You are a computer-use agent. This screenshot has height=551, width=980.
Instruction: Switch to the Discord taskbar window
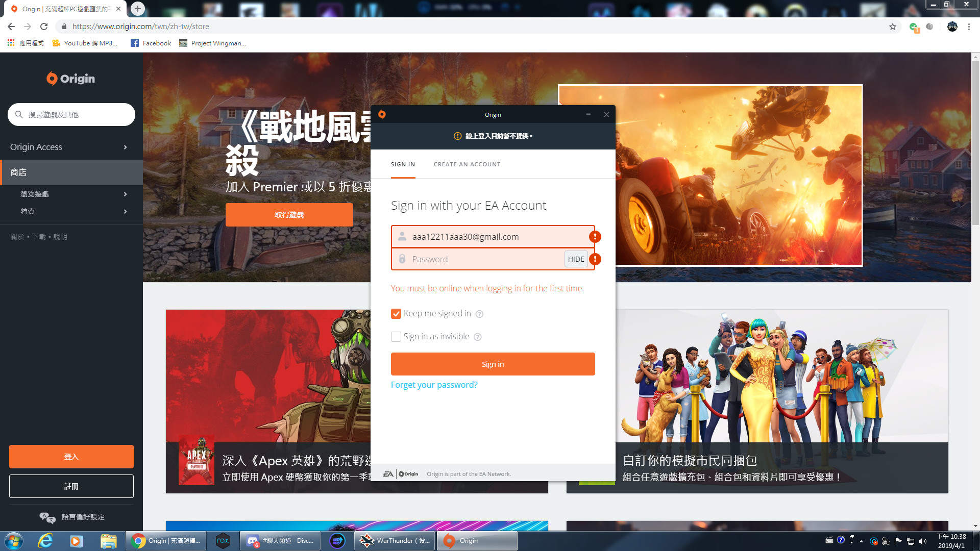(280, 541)
